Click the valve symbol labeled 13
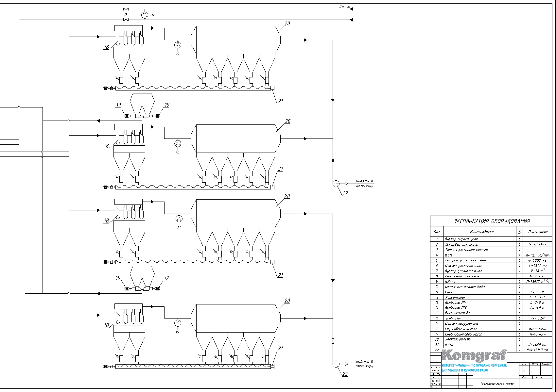The width and height of the screenshot is (556, 392). point(126,9)
